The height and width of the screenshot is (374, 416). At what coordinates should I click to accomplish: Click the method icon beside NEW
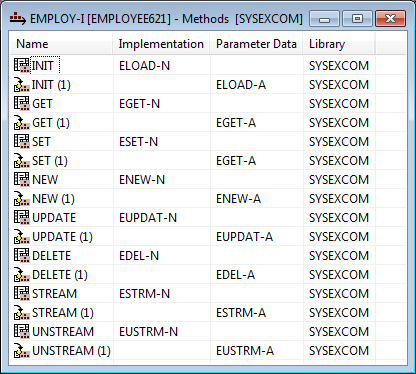tap(22, 179)
